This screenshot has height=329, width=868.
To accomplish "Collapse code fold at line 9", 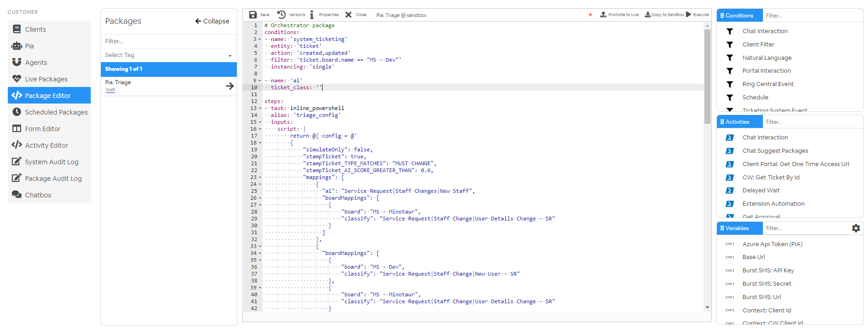I will pyautogui.click(x=260, y=81).
